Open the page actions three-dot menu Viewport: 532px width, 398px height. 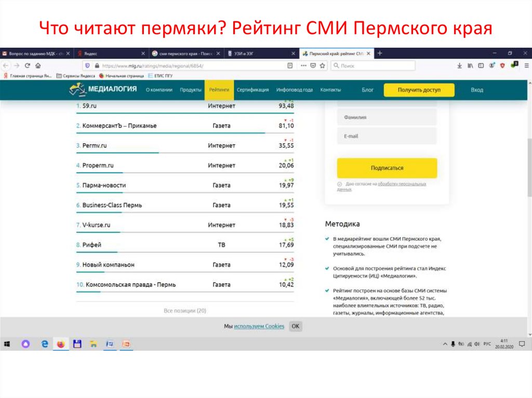tap(303, 66)
